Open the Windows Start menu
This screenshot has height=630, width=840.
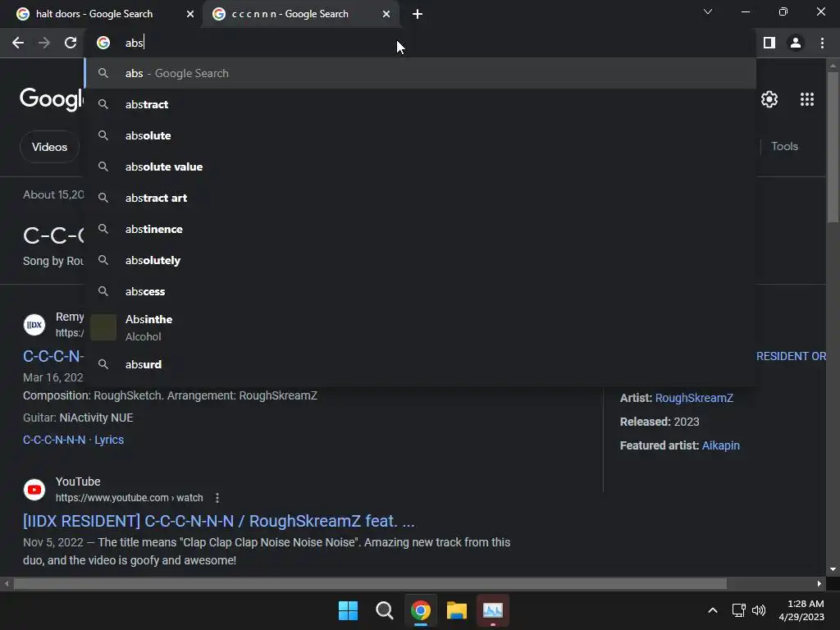348,610
